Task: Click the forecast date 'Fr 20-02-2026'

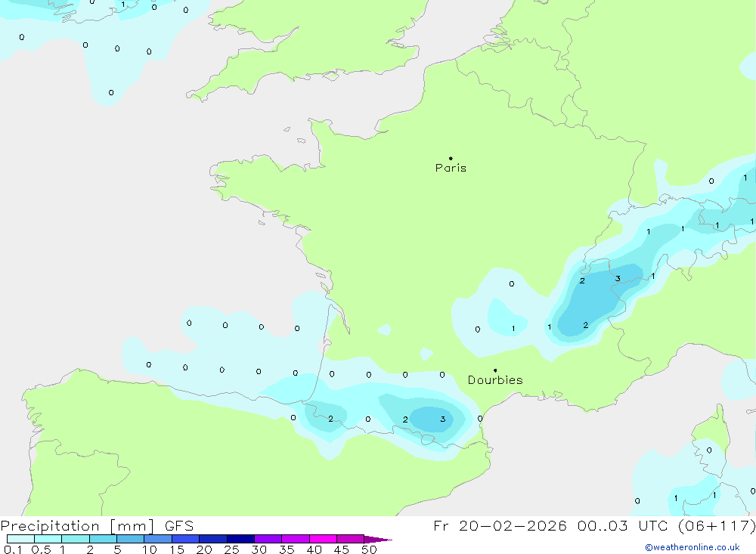Action: click(x=500, y=526)
